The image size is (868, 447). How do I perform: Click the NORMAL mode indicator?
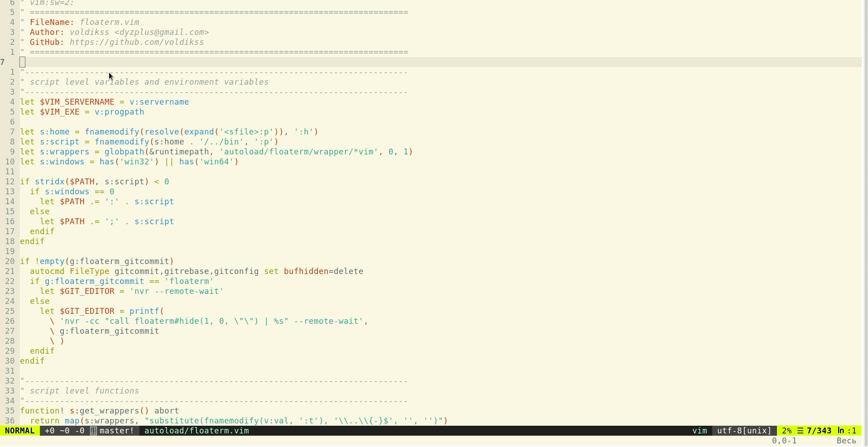(x=20, y=431)
